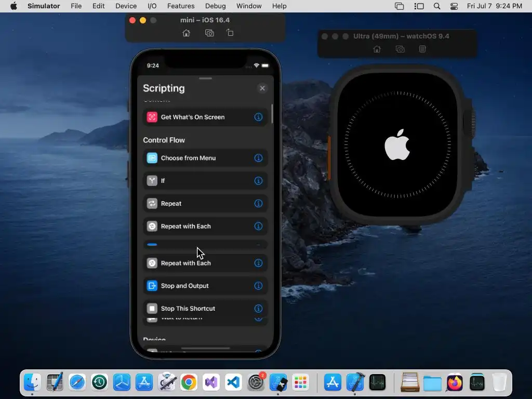Open the Debug menu
This screenshot has width=532, height=399.
[x=216, y=6]
